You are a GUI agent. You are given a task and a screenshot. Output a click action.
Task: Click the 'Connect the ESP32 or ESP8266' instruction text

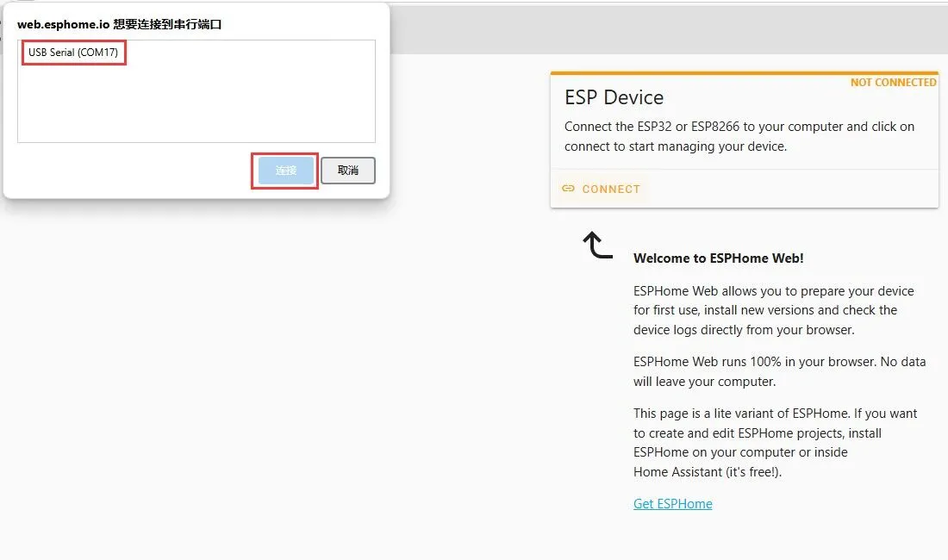(x=739, y=136)
